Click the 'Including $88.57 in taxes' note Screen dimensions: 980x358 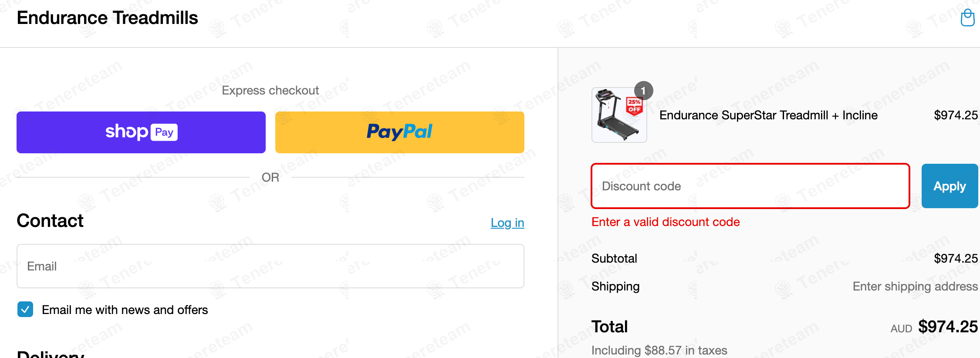[659, 350]
